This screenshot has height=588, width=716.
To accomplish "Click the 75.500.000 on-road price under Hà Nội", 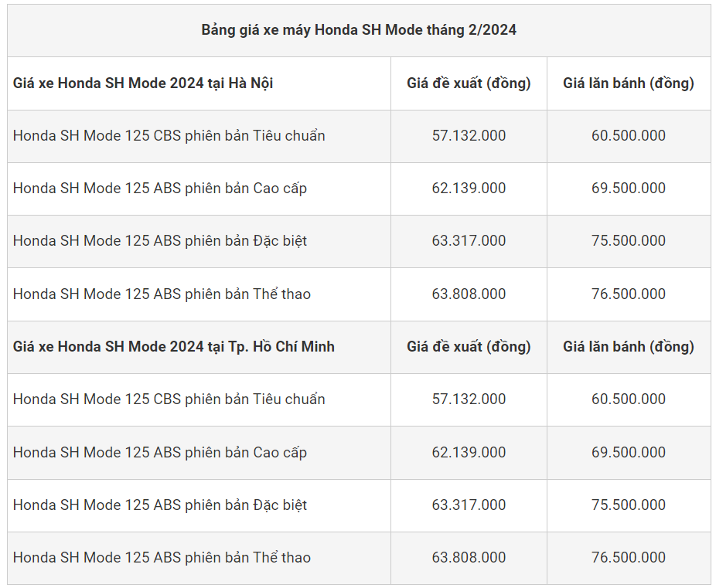I will tap(628, 240).
